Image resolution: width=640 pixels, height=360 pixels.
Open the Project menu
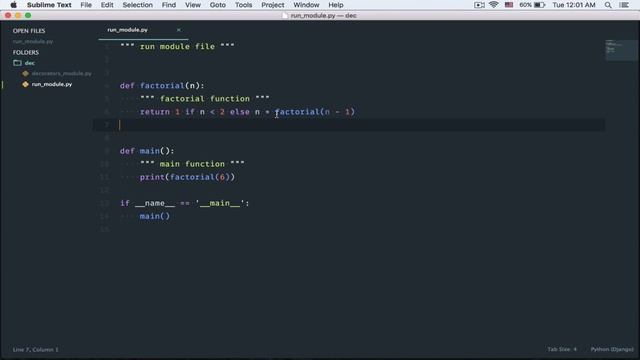tap(273, 5)
